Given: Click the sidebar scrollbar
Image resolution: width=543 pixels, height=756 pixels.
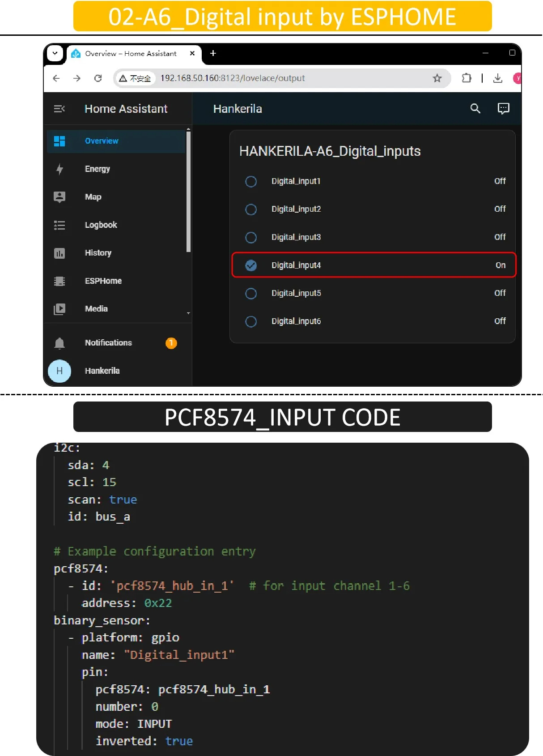Looking at the screenshot, I should [189, 192].
